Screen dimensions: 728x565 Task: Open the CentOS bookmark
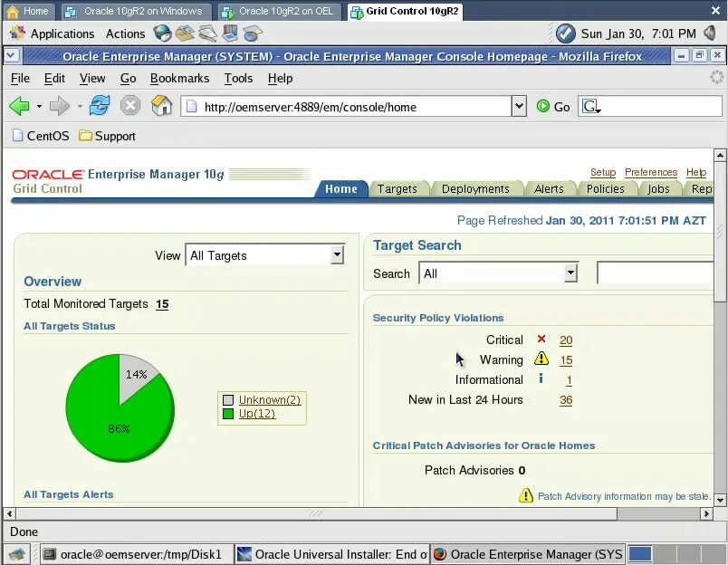click(42, 136)
